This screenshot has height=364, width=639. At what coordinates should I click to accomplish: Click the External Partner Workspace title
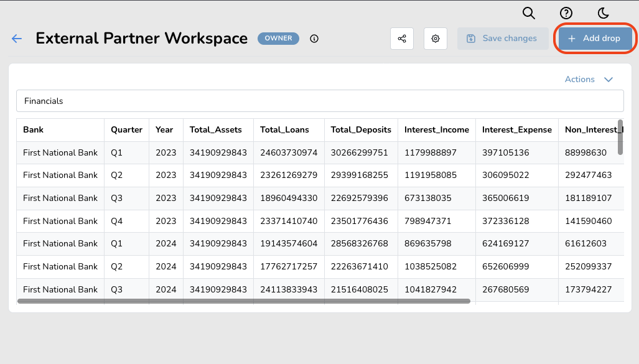[141, 39]
